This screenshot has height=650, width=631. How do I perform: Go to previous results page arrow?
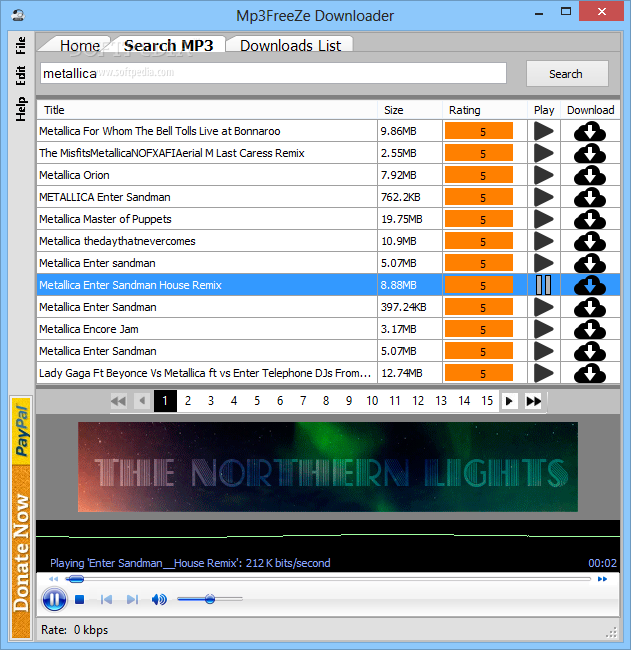click(142, 401)
